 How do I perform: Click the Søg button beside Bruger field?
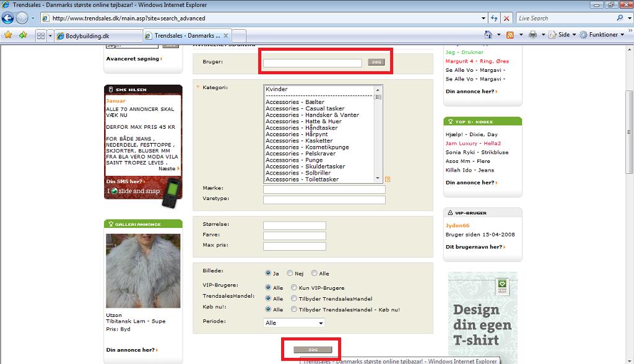point(376,62)
